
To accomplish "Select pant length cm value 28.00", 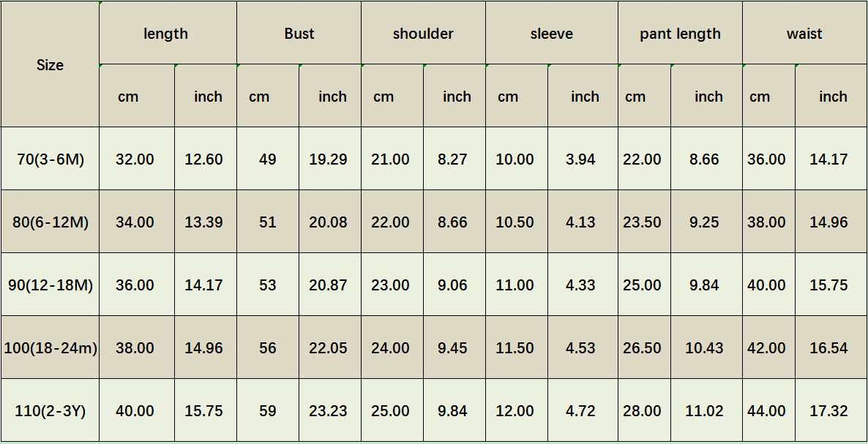I will 642,410.
